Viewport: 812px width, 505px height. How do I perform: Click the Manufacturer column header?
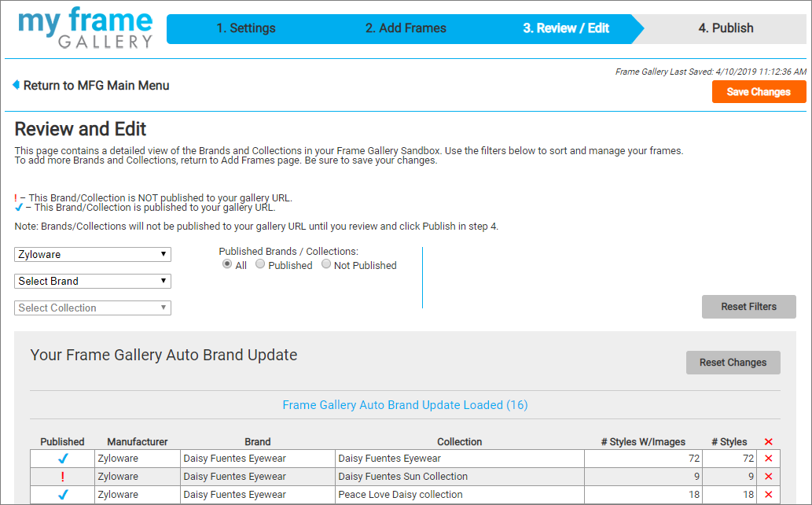(x=138, y=442)
